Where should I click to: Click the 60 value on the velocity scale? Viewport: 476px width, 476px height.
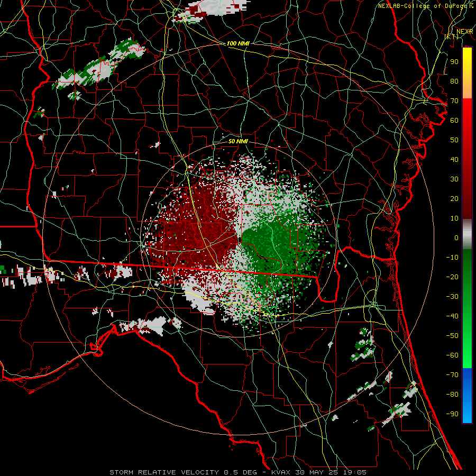454,121
